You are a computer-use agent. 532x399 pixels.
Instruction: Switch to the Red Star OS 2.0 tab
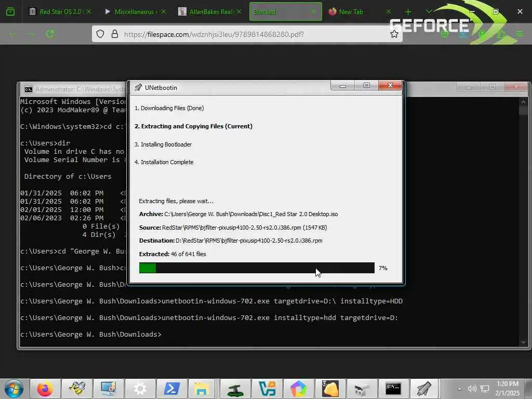point(60,12)
